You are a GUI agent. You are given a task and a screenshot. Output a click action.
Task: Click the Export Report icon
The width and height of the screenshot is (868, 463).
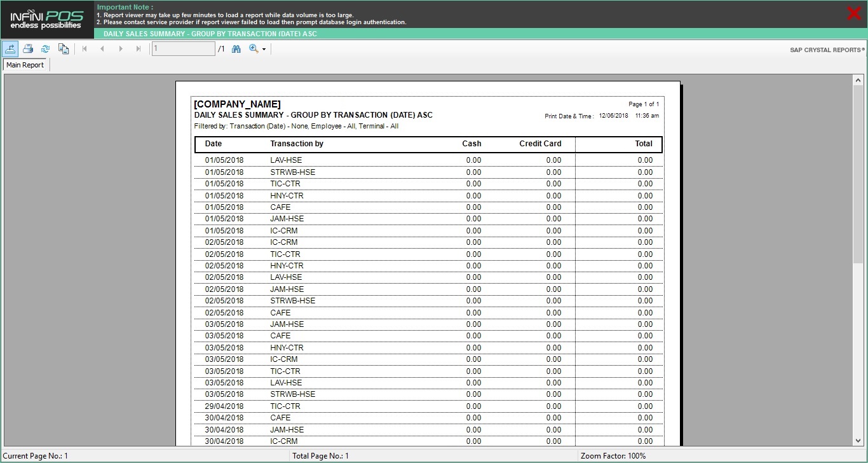(10, 48)
